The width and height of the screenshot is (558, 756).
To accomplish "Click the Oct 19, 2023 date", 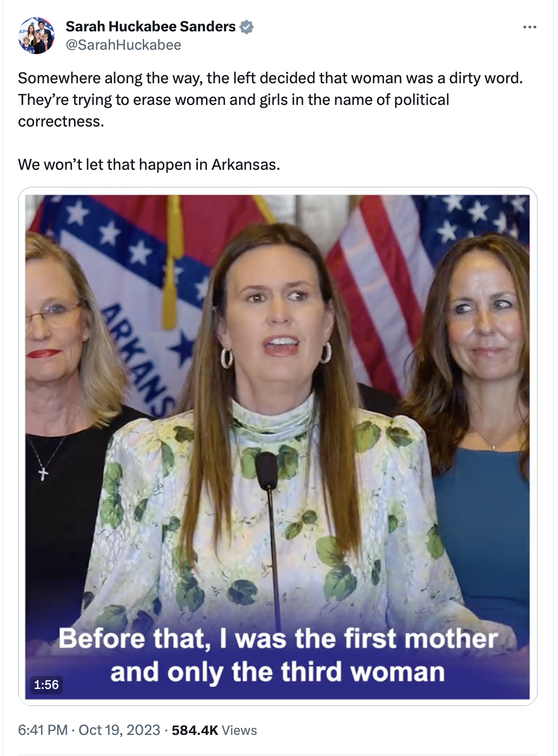I will [x=119, y=730].
